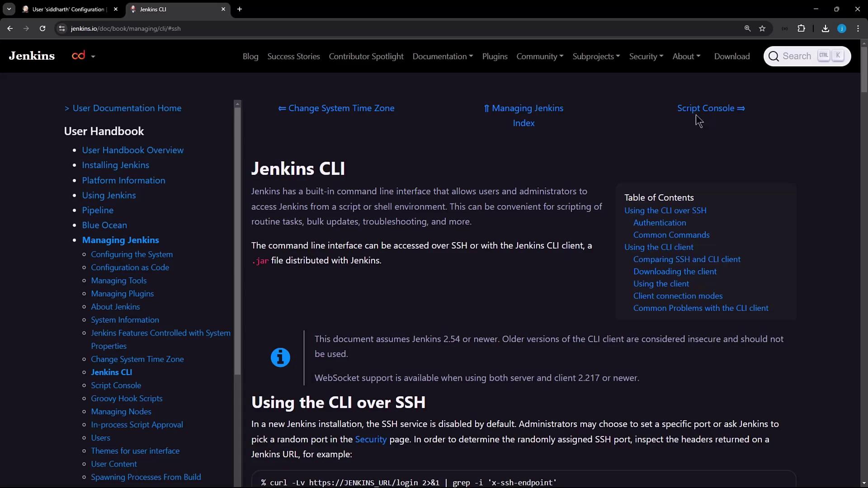Jump to Comparing SSH and CLI client
Viewport: 868px width, 488px height.
coord(687,259)
